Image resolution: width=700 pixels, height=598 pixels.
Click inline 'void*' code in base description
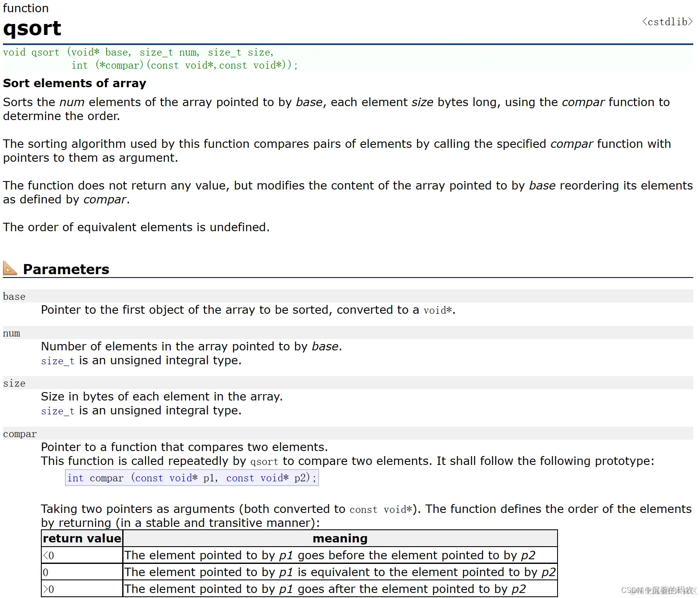[x=437, y=310]
